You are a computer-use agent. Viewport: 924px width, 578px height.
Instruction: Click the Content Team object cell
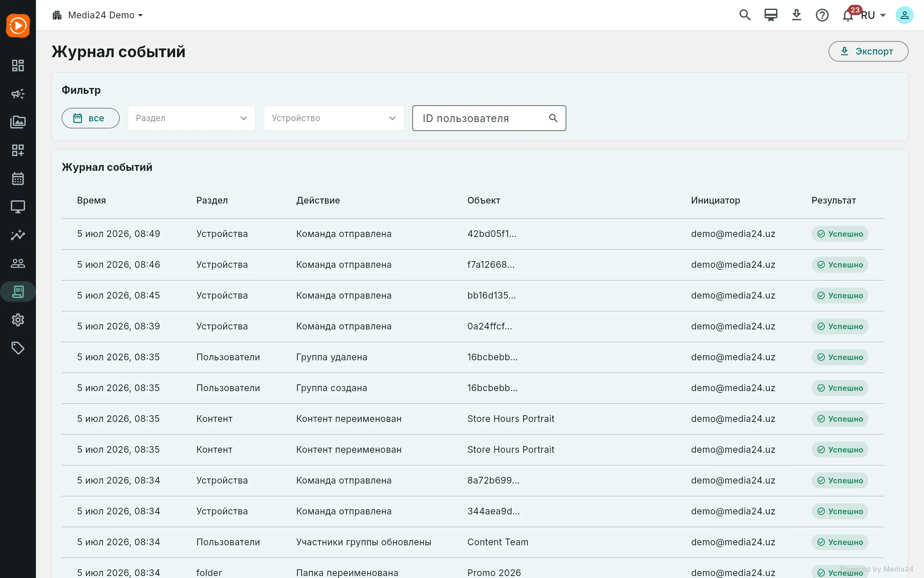pos(498,542)
